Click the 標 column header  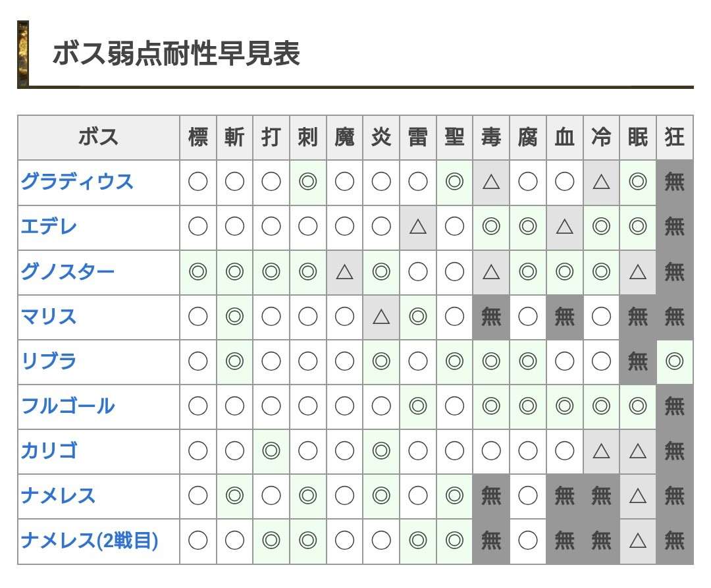198,137
